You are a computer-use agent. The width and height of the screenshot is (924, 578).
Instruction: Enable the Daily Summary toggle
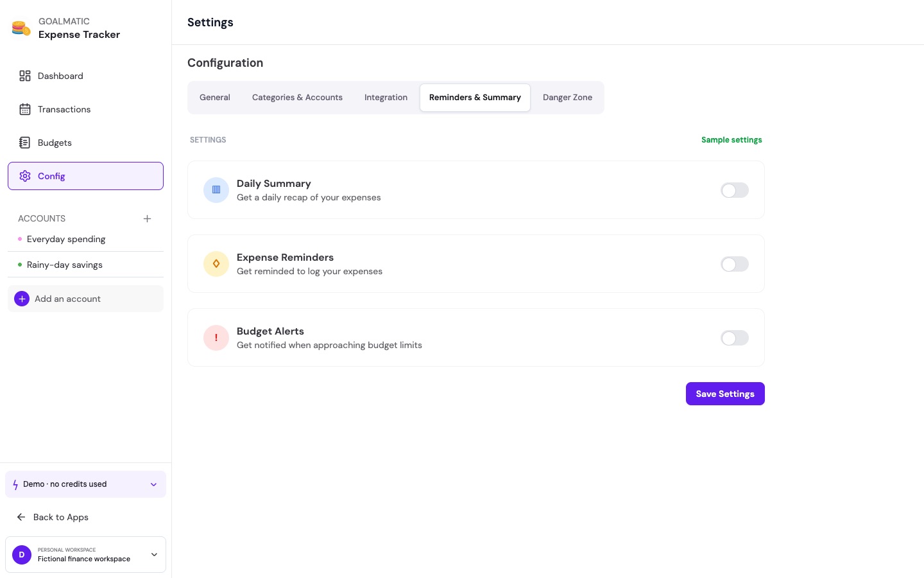pos(735,190)
